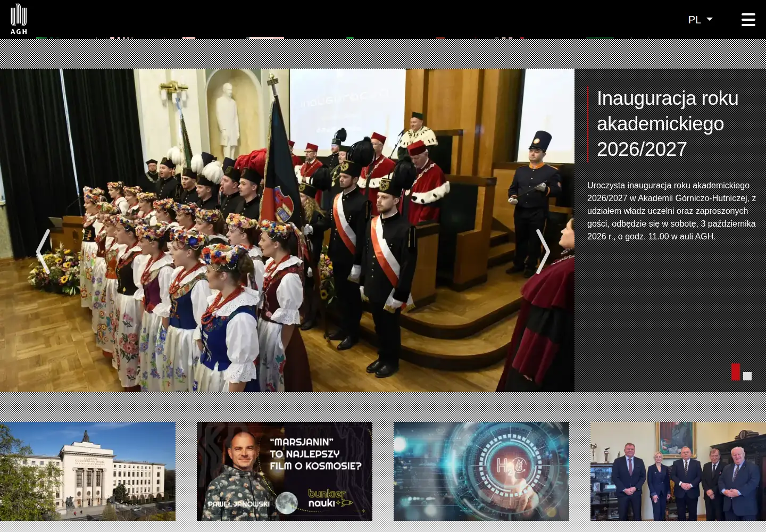Open the "Marsjanin" Bunkier Nauki thumbnail
The width and height of the screenshot is (766, 532).
coord(285,471)
